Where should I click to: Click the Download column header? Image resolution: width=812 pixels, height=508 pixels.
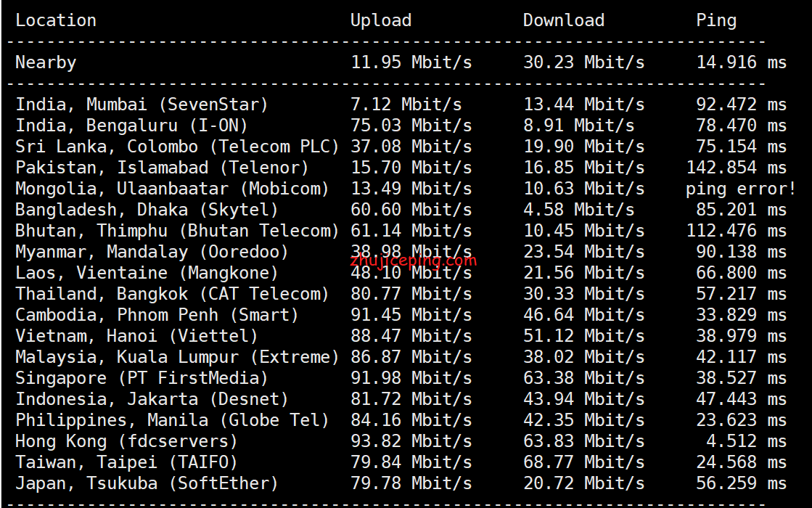(564, 20)
